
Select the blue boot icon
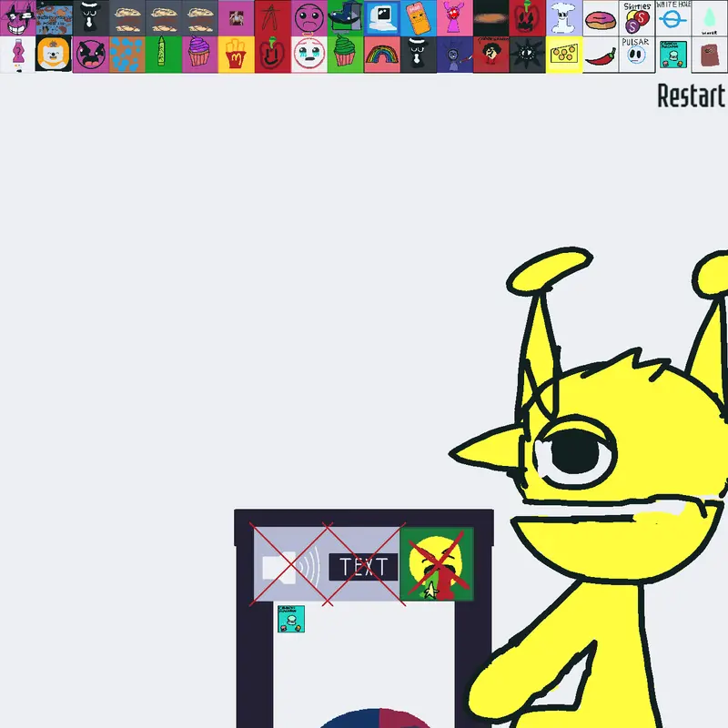pyautogui.click(x=346, y=18)
